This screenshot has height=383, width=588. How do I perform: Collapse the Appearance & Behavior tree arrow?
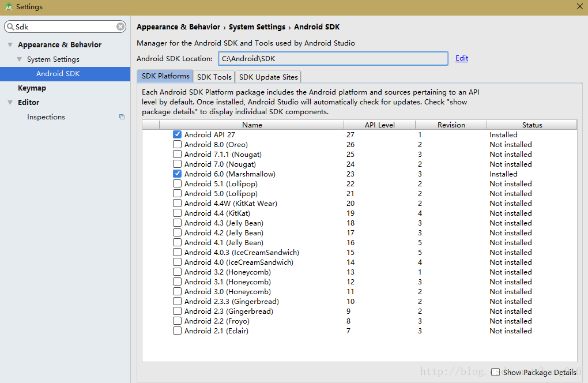10,44
